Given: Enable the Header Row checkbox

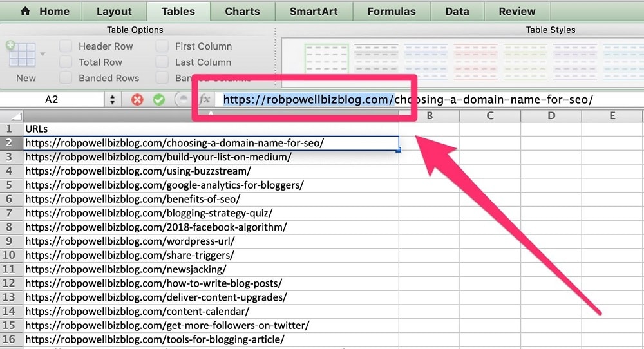Looking at the screenshot, I should tap(66, 46).
